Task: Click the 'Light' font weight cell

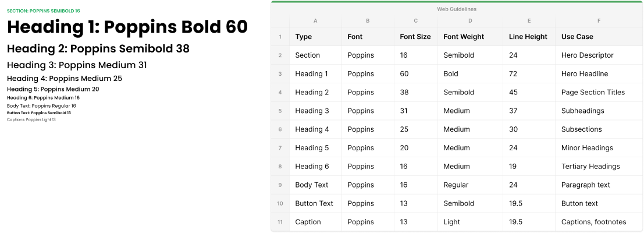Action: pos(451,222)
